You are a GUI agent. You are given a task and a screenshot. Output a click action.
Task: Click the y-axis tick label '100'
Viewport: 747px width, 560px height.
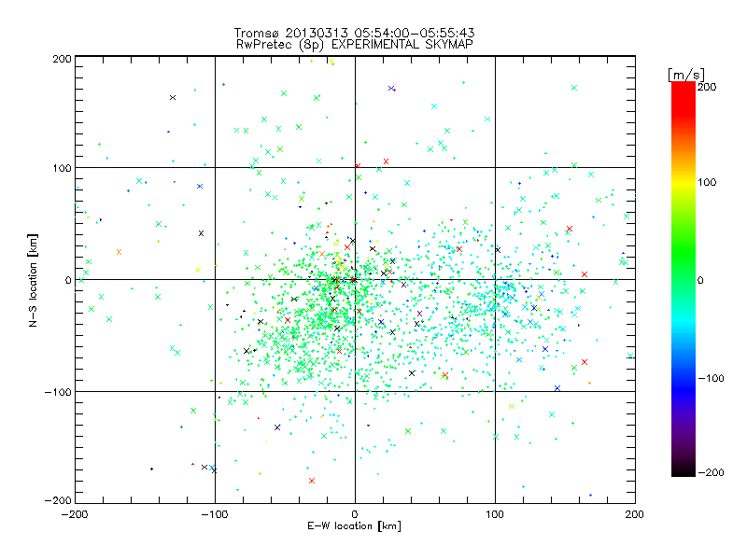(x=62, y=168)
